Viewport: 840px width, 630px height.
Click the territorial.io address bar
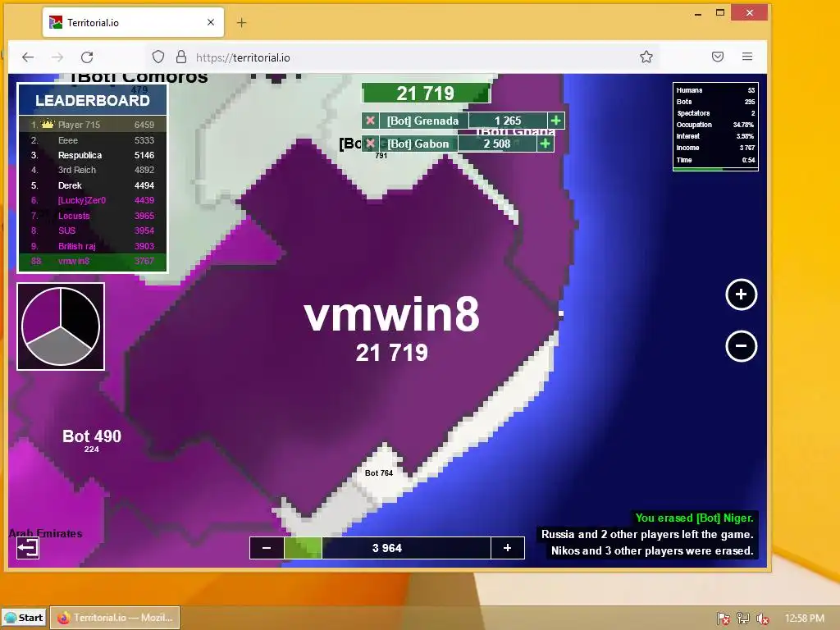pyautogui.click(x=396, y=57)
